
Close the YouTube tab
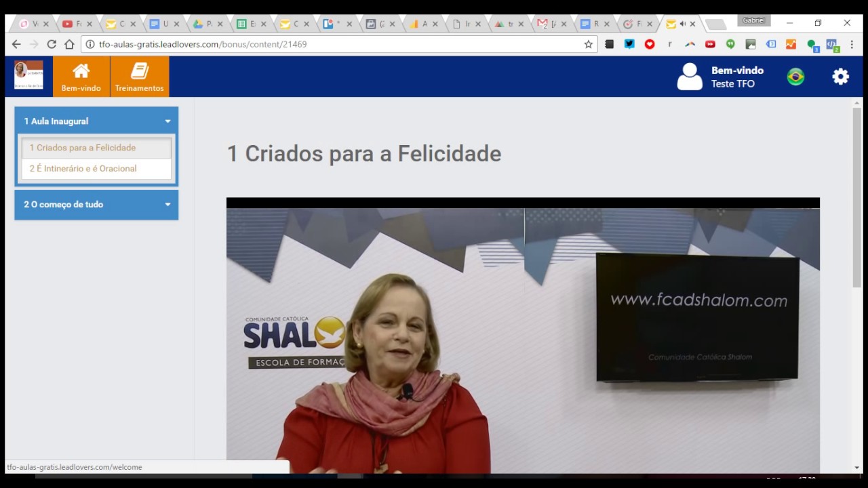tap(89, 24)
